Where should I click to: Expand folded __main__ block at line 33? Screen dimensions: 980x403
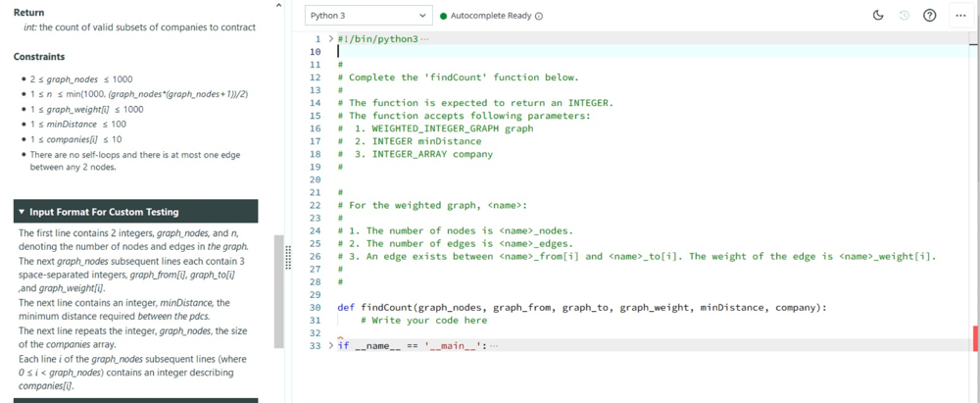(x=330, y=346)
